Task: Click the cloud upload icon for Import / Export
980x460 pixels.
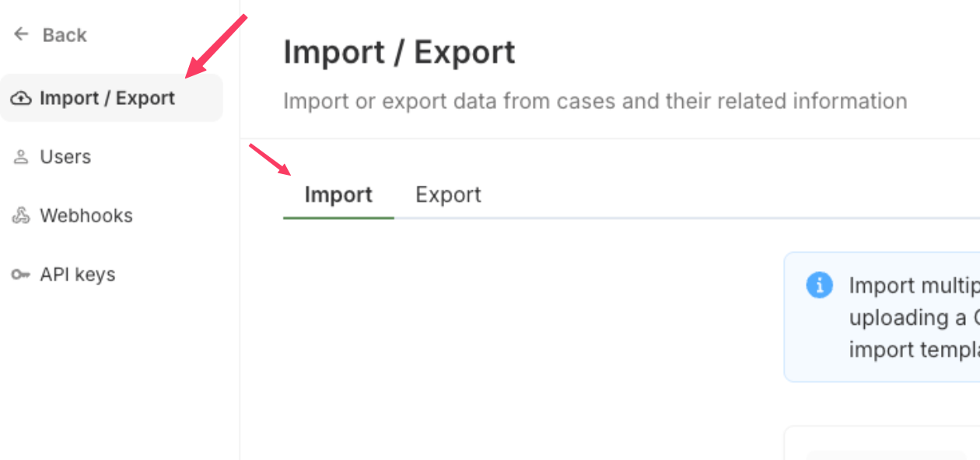Action: pos(21,98)
